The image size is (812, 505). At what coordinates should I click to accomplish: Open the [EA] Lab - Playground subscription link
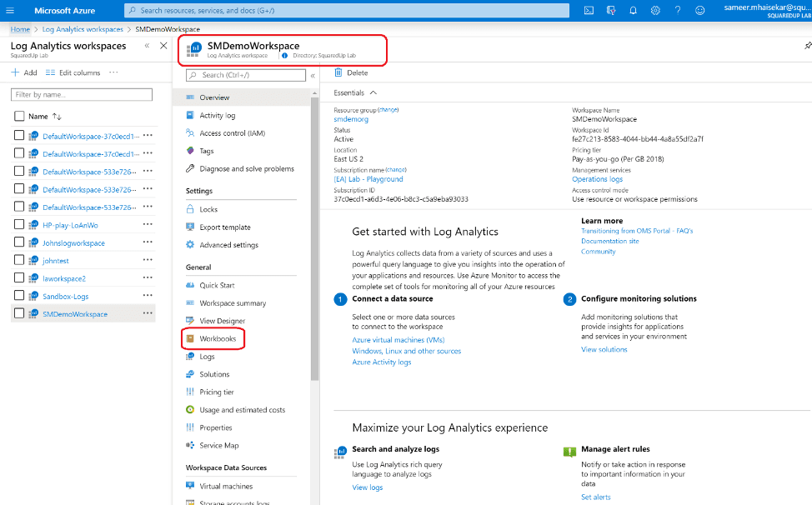point(368,179)
